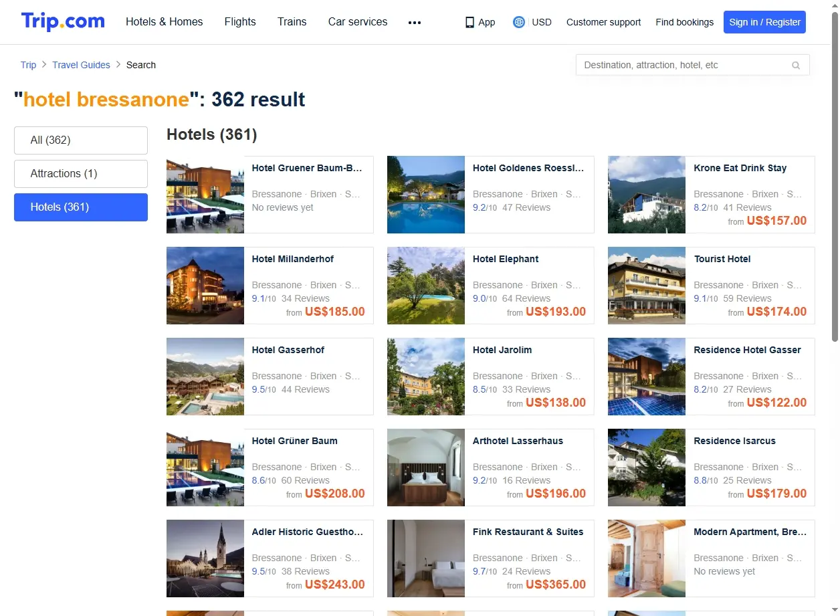The image size is (840, 616).
Task: Click Find bookings link
Action: 685,22
